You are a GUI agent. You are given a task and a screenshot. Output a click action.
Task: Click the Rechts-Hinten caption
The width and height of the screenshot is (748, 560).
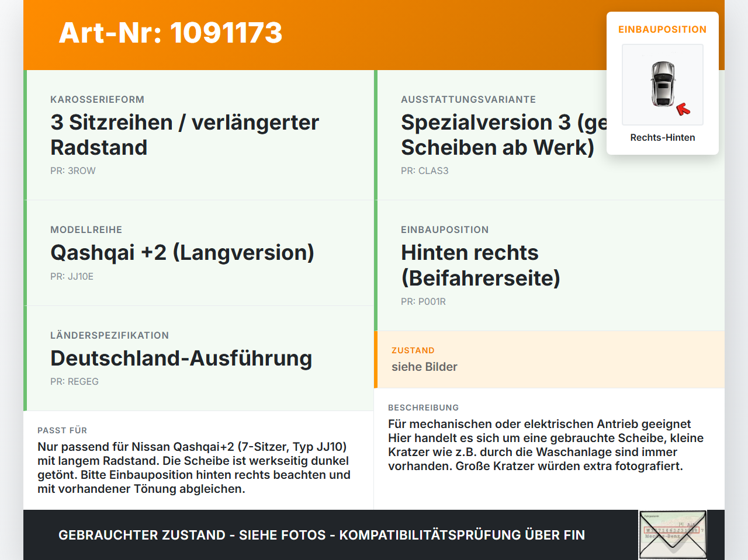click(x=663, y=137)
